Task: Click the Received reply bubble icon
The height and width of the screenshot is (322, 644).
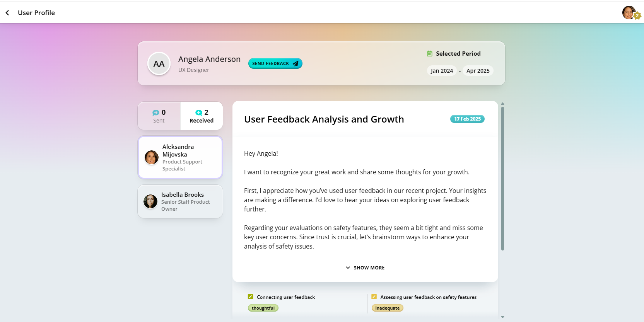Action: (198, 112)
